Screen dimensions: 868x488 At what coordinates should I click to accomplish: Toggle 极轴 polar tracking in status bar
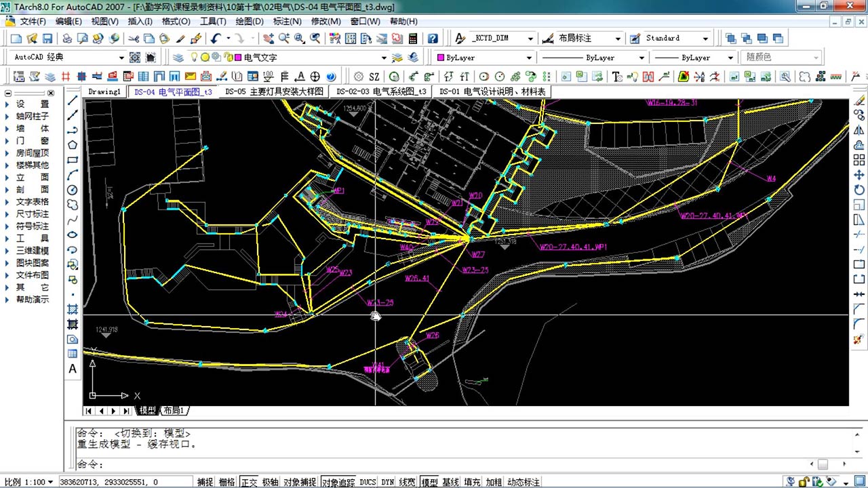pos(270,482)
